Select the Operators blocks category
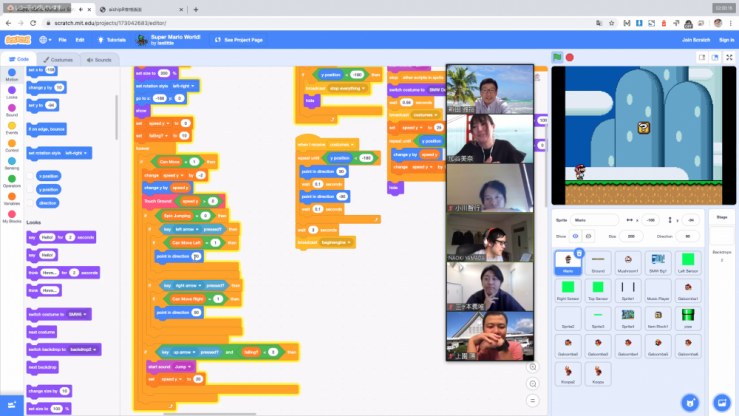The height and width of the screenshot is (416, 739). (12, 181)
